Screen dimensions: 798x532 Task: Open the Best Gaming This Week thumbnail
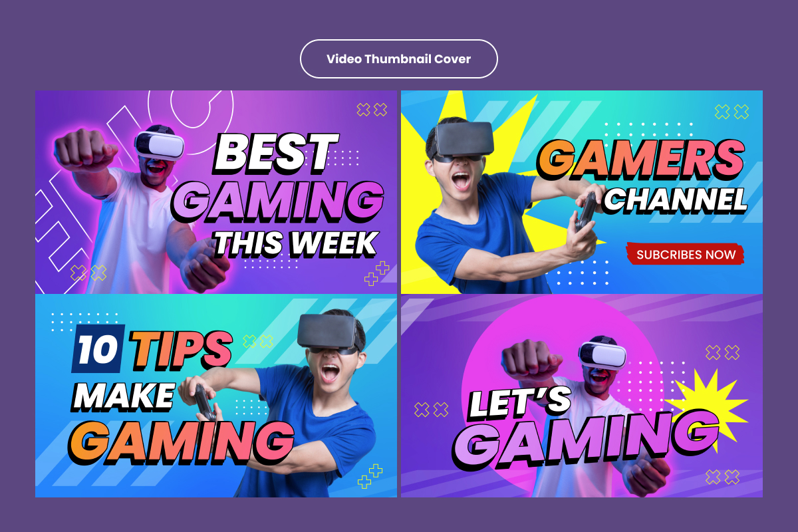[x=216, y=192]
